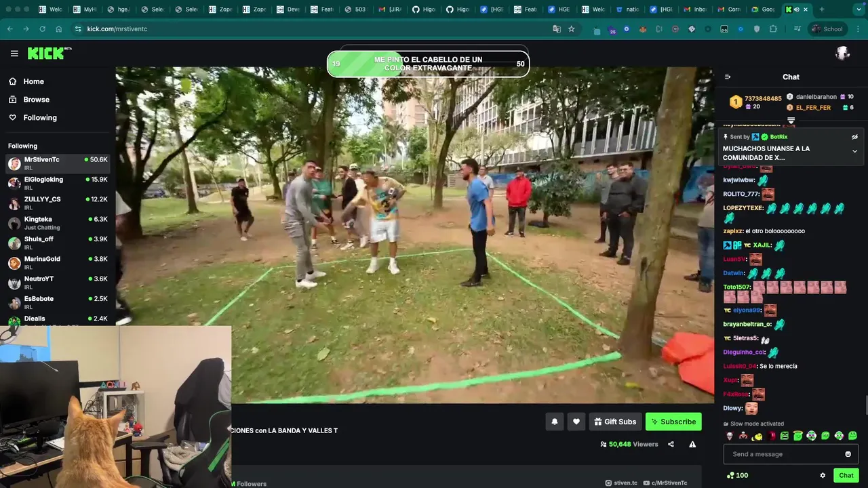Click the Subscribe button
This screenshot has height=488, width=868.
(673, 422)
